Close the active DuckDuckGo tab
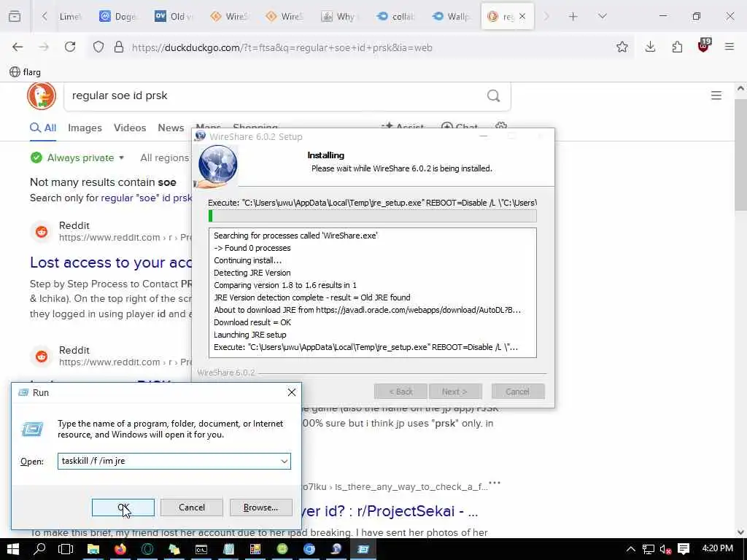747x560 pixels. [522, 16]
